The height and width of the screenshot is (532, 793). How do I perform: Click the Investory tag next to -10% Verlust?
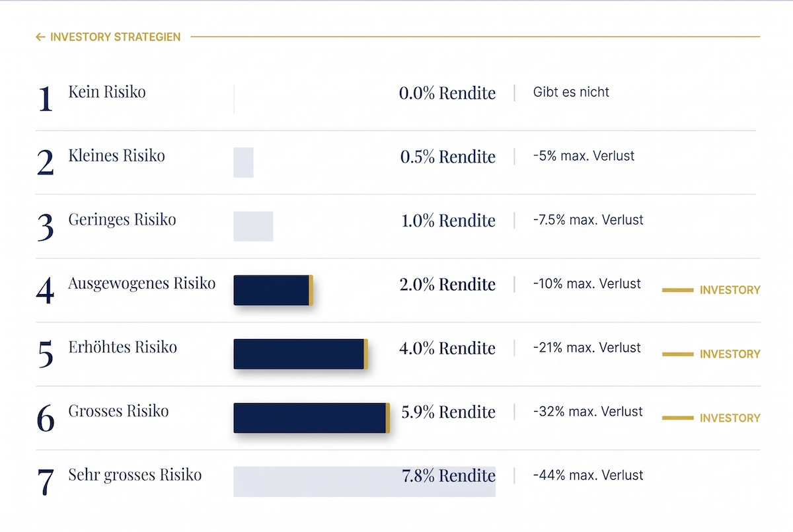coord(711,290)
